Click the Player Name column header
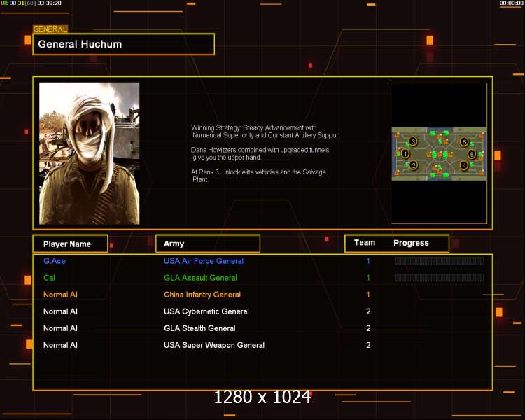The width and height of the screenshot is (525, 420). [x=70, y=244]
